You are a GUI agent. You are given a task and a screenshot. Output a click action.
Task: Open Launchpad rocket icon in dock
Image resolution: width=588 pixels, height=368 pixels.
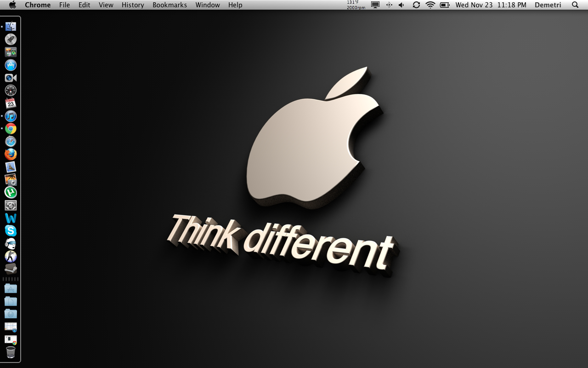pyautogui.click(x=11, y=40)
